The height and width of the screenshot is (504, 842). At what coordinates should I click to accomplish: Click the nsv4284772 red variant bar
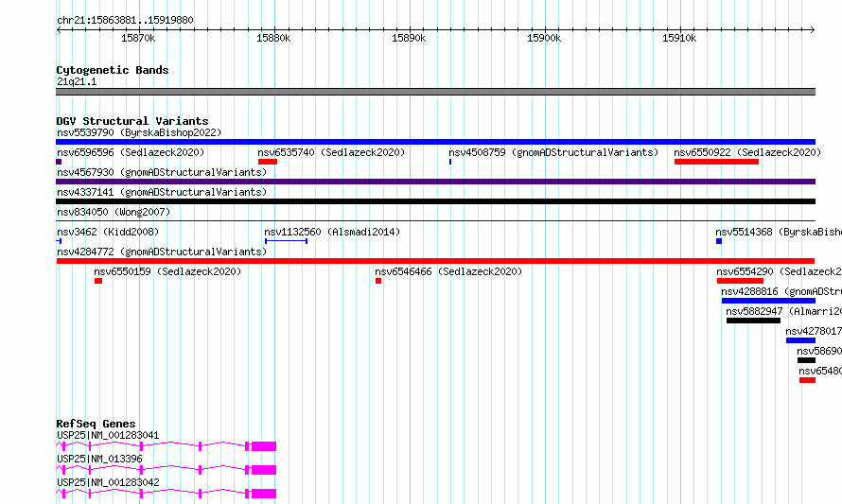[x=435, y=261]
